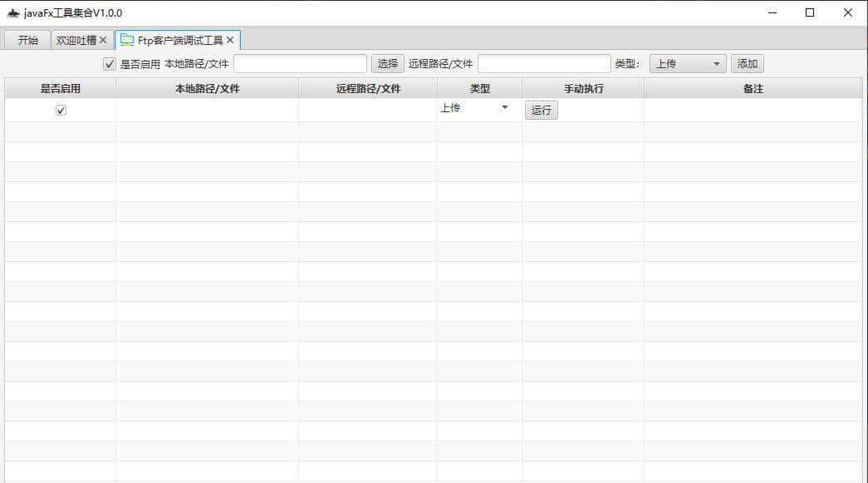868x483 pixels.
Task: Click the 类型 column header
Action: 479,87
